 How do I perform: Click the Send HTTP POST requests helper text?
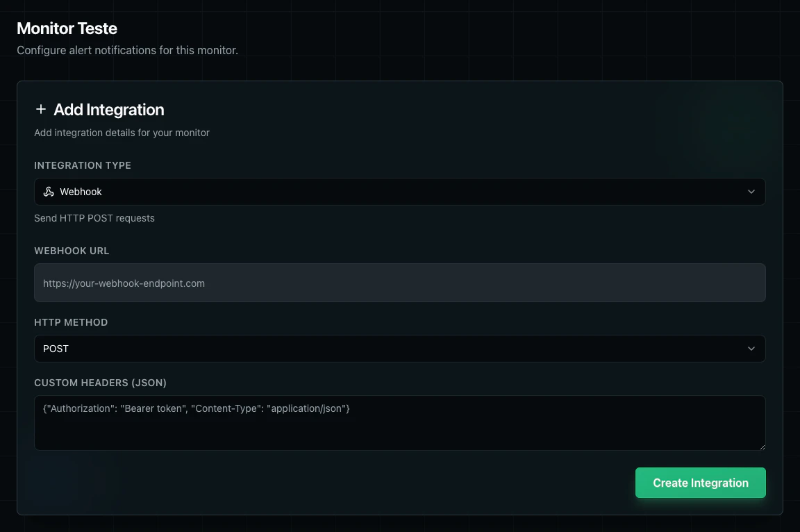click(94, 218)
